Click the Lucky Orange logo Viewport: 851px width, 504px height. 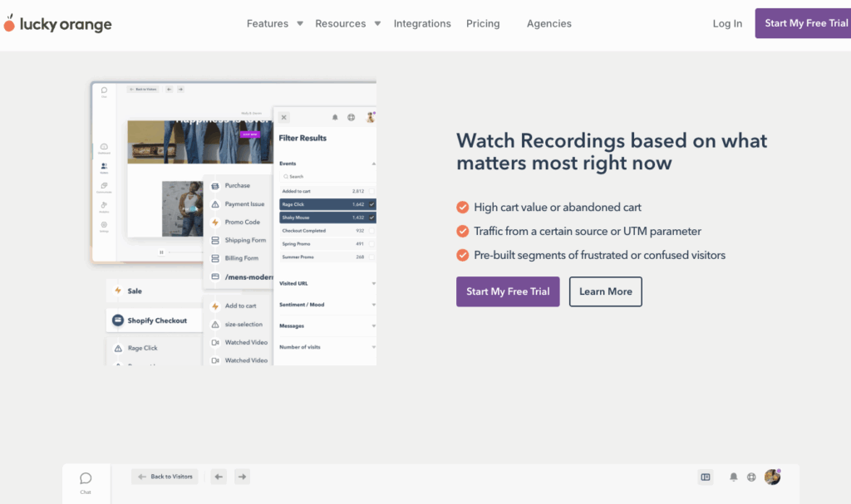(x=57, y=24)
